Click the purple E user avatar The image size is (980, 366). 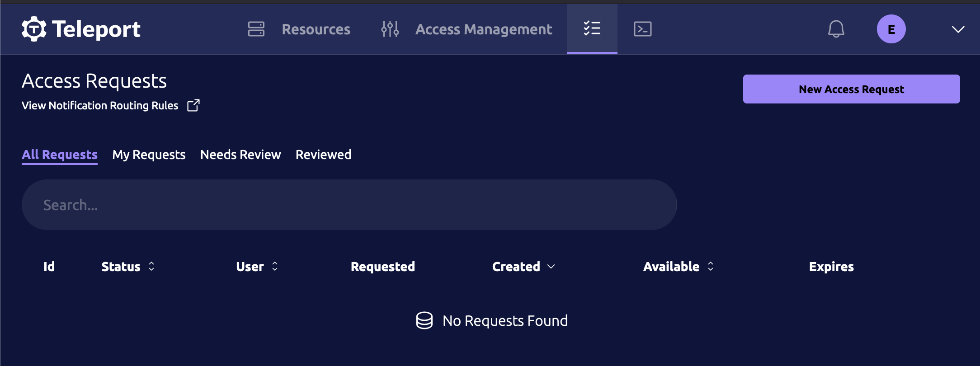[891, 29]
